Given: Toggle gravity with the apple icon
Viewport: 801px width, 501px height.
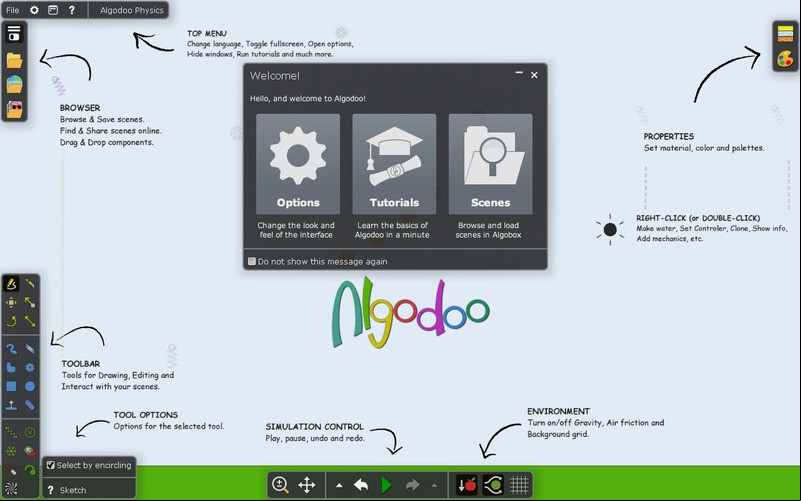Looking at the screenshot, I should click(x=466, y=485).
